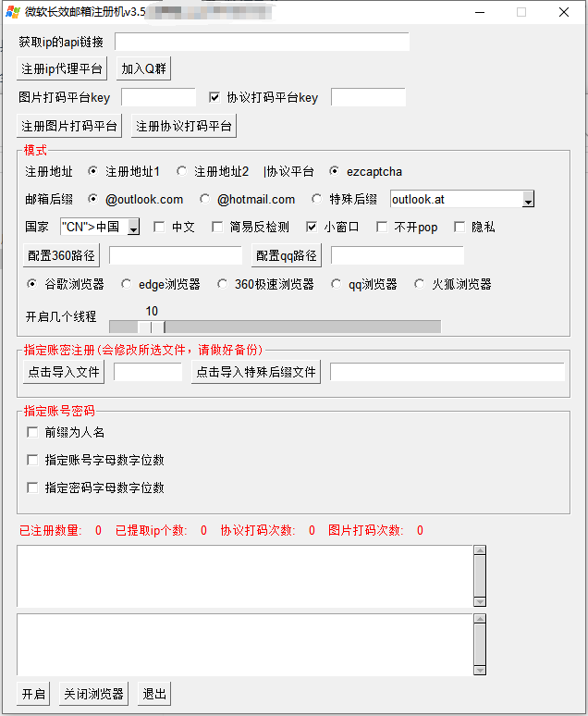Open 注册协议打码平台 button
The width and height of the screenshot is (588, 716).
coord(184,126)
